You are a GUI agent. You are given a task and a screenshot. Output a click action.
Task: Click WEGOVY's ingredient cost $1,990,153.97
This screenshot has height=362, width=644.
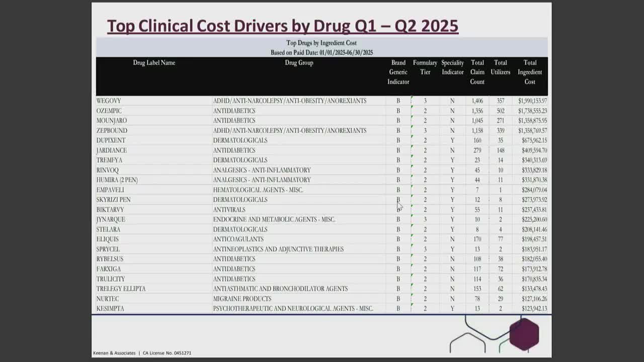point(532,101)
